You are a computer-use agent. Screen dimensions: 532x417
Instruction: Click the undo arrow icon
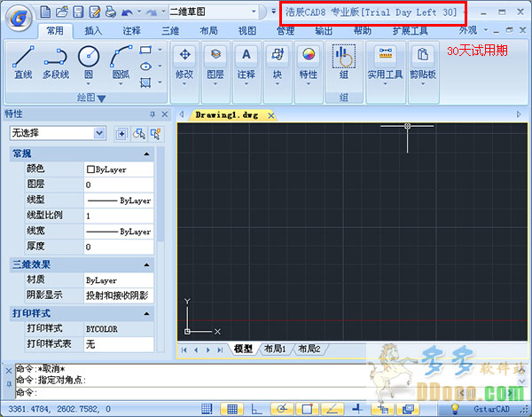pos(127,12)
